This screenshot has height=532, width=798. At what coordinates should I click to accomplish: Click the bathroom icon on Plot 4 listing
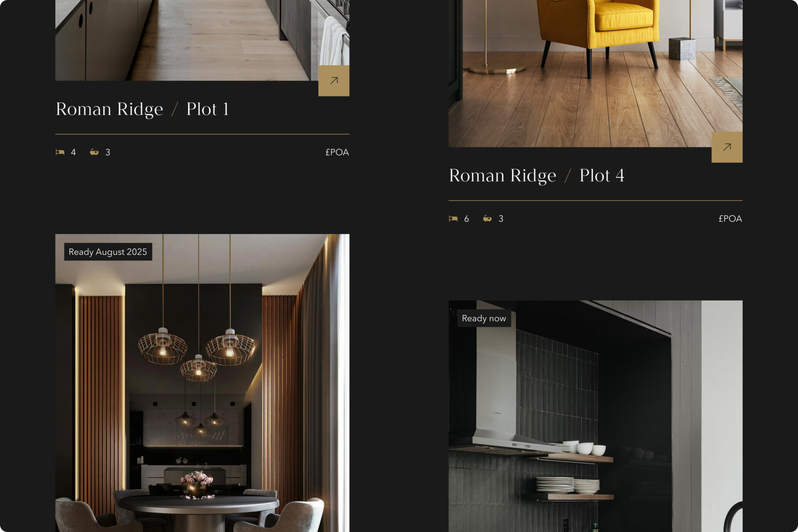(x=487, y=218)
